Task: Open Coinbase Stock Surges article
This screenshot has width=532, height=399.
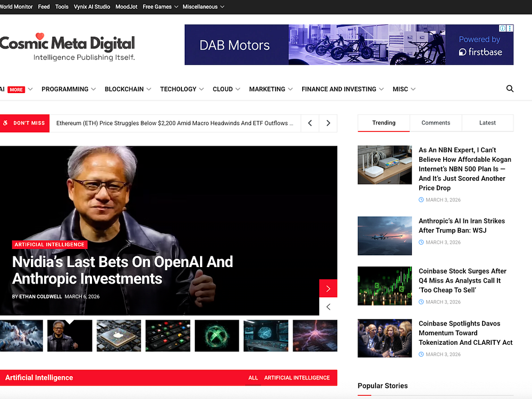Action: pos(462,280)
